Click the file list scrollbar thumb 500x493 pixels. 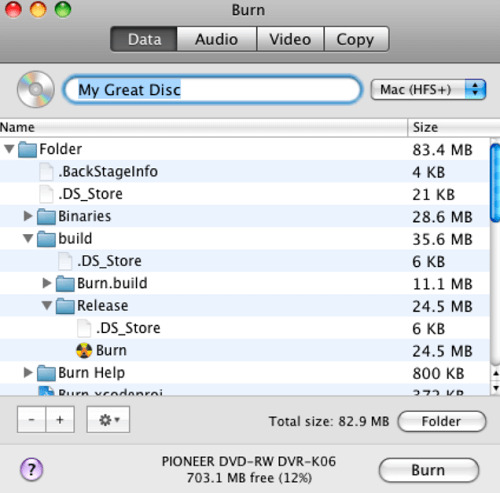tap(495, 182)
